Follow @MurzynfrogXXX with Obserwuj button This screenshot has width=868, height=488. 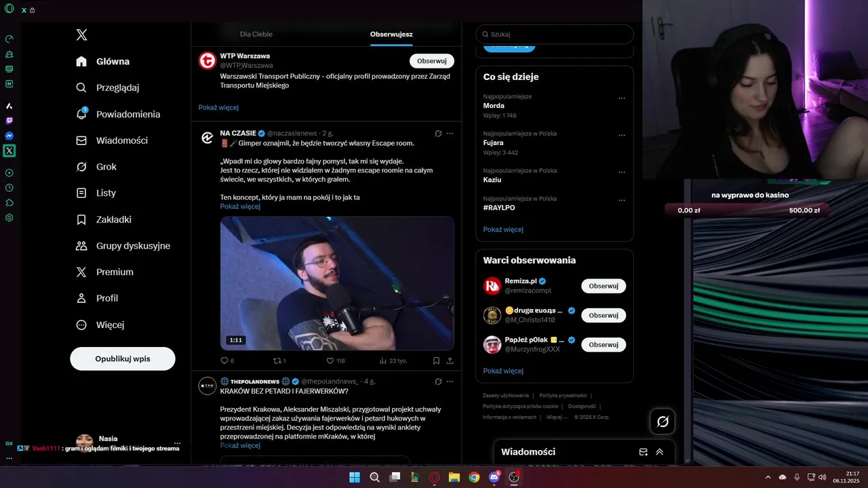pos(604,344)
